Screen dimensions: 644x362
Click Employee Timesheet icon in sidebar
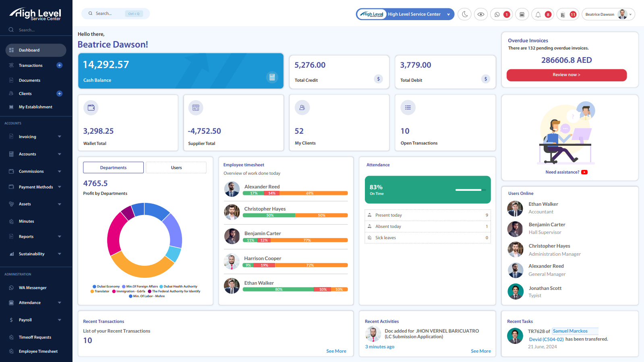click(11, 352)
